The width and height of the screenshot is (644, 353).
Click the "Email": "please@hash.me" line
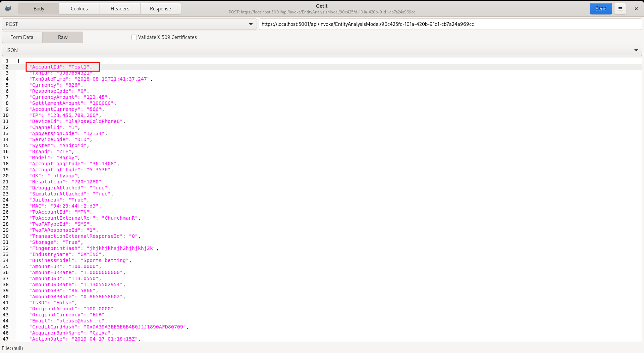pos(68,321)
